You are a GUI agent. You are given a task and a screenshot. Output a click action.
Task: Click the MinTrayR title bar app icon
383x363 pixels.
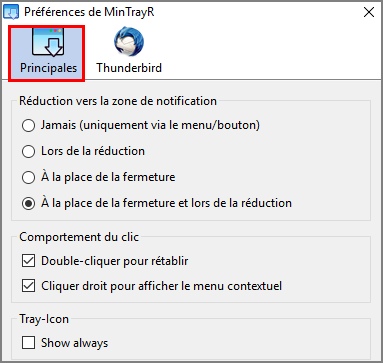[x=11, y=13]
